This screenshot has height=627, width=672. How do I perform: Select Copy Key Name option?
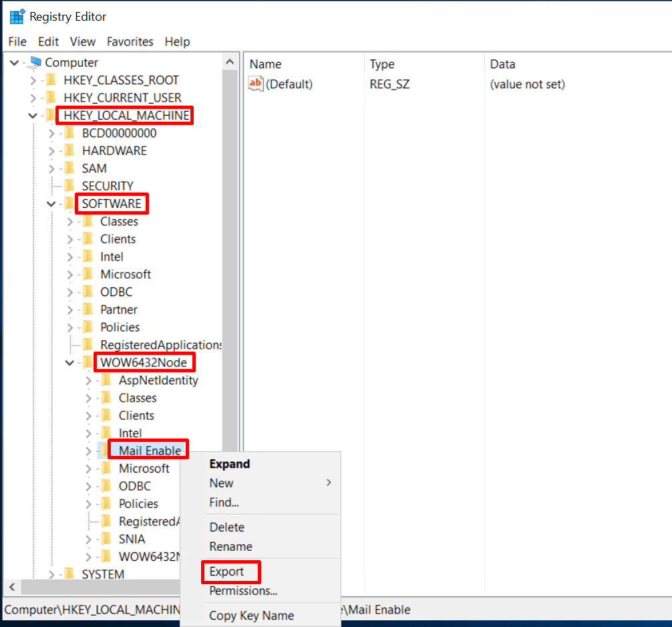click(x=252, y=616)
